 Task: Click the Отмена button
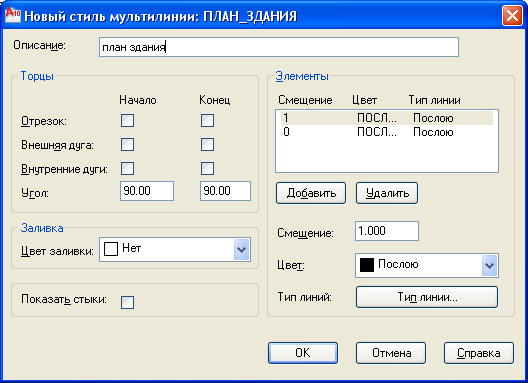391,353
